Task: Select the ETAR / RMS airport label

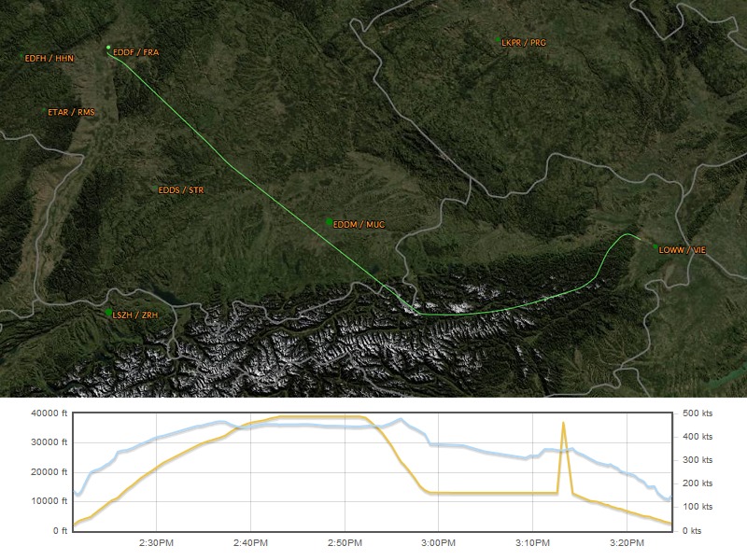Action: (x=71, y=112)
